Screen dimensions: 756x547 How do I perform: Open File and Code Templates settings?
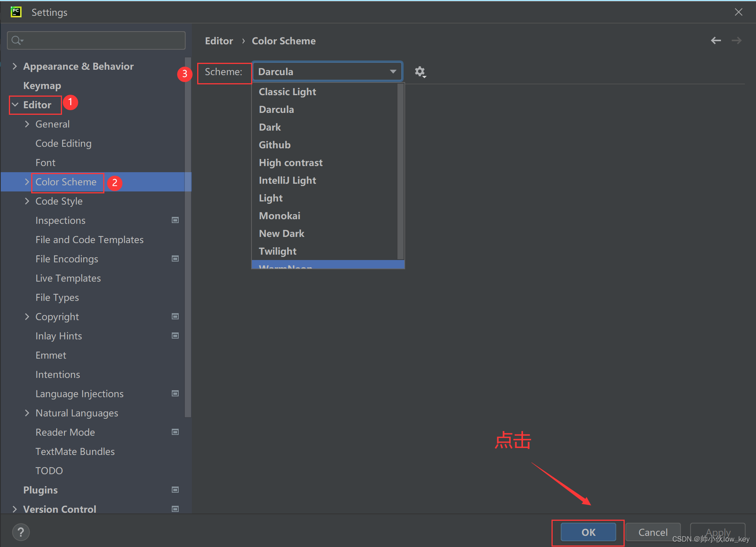[x=89, y=240]
